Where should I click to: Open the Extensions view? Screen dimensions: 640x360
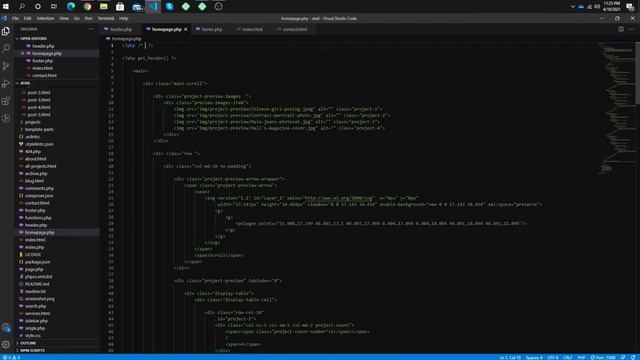click(6, 101)
